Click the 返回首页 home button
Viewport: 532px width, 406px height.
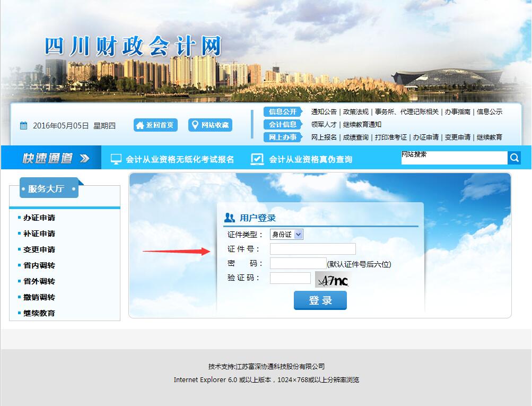(x=155, y=125)
